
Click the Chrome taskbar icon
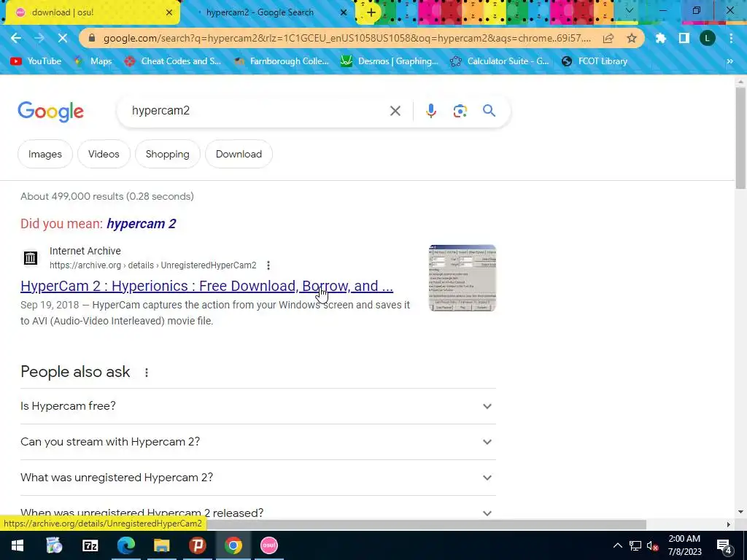pos(233,545)
